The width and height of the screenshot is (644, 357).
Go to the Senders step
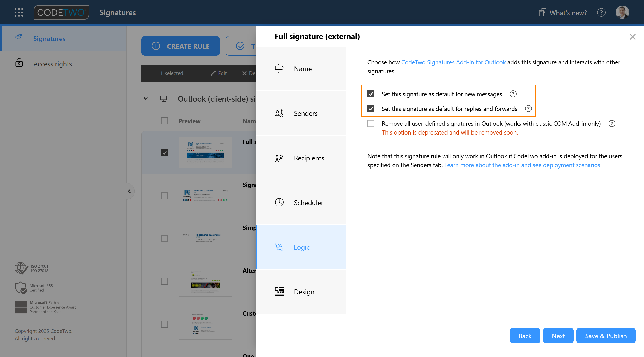(x=301, y=113)
